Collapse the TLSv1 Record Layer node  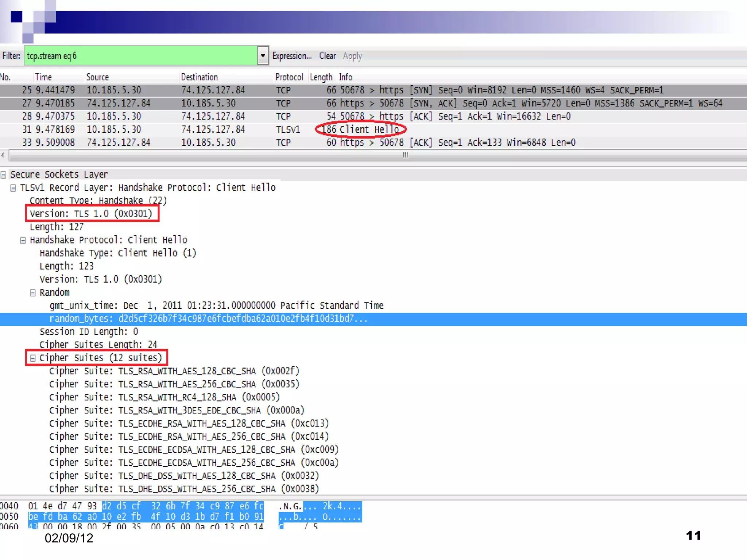(x=13, y=188)
